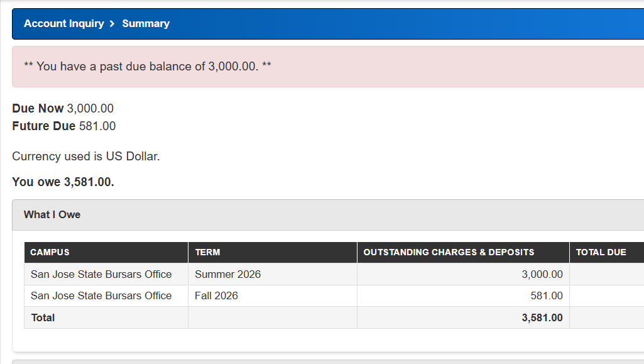Click the 3,581.00 total amount cell
The width and height of the screenshot is (644, 364).
click(x=463, y=317)
